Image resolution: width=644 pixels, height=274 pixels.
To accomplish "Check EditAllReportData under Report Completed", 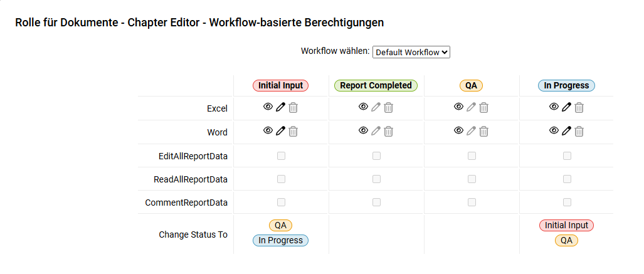I will coord(376,155).
